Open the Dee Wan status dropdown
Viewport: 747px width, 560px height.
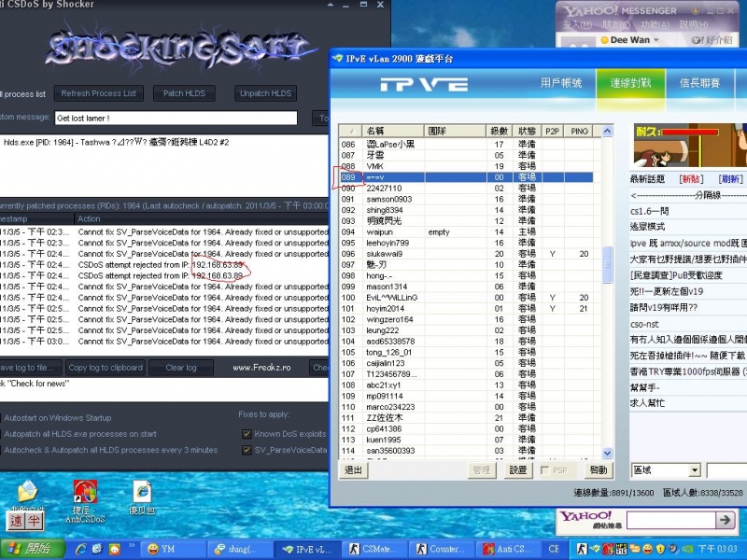pos(655,40)
